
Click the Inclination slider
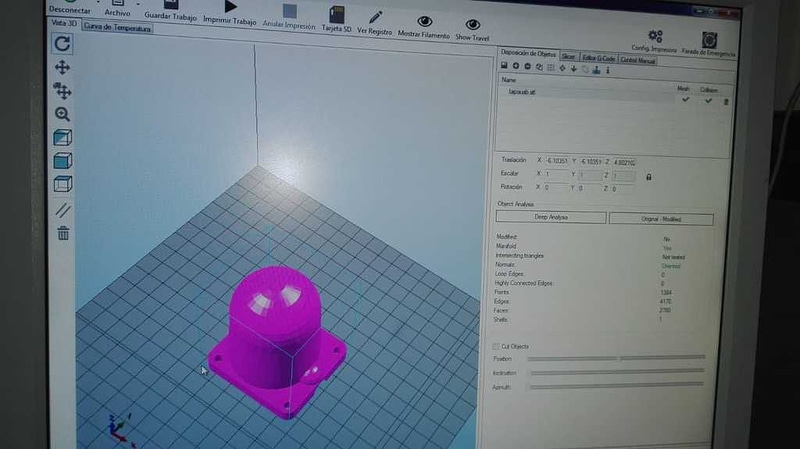[x=617, y=371]
